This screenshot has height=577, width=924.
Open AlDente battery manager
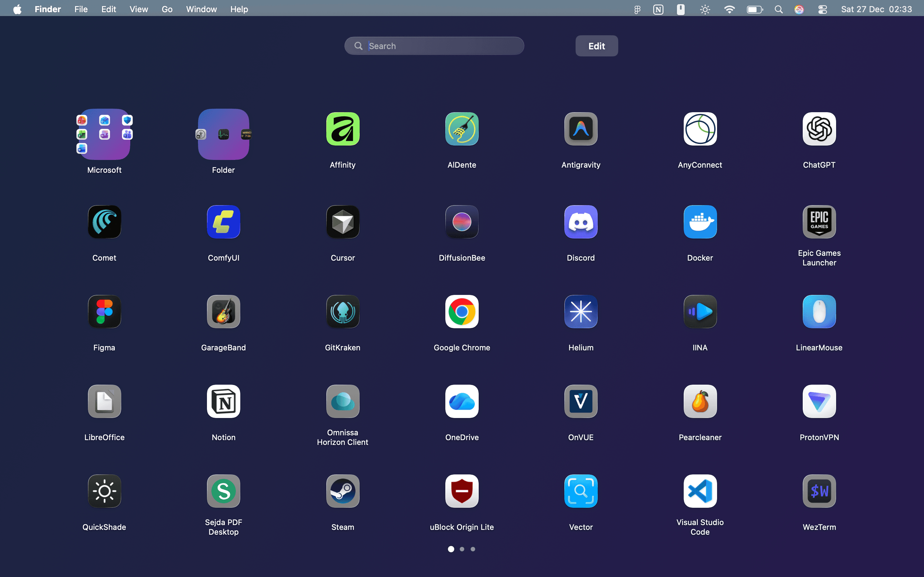pyautogui.click(x=462, y=129)
